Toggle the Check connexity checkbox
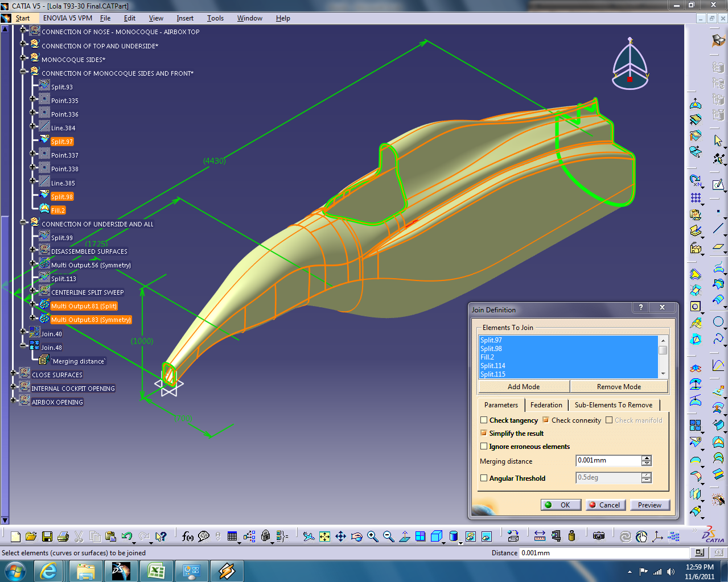The width and height of the screenshot is (728, 582). click(546, 420)
